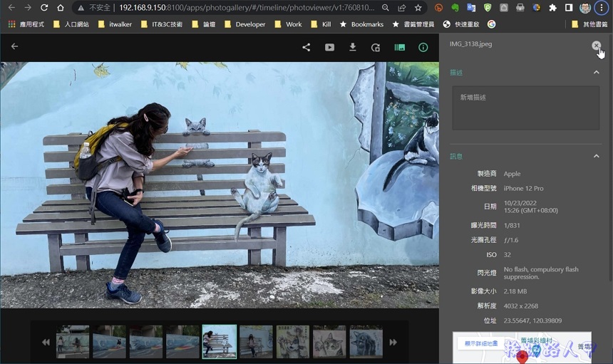Image resolution: width=613 pixels, height=364 pixels.
Task: Open the Chrome profile avatar
Action: [585, 7]
